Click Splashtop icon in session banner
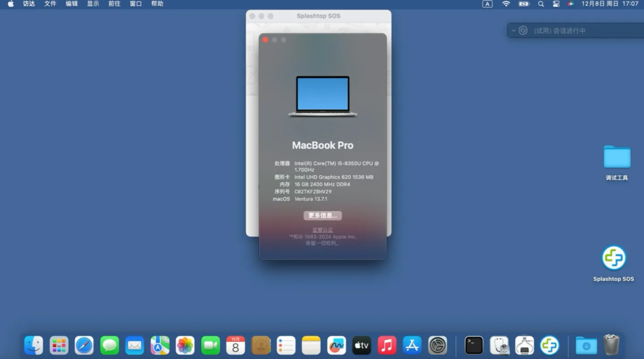 click(523, 30)
